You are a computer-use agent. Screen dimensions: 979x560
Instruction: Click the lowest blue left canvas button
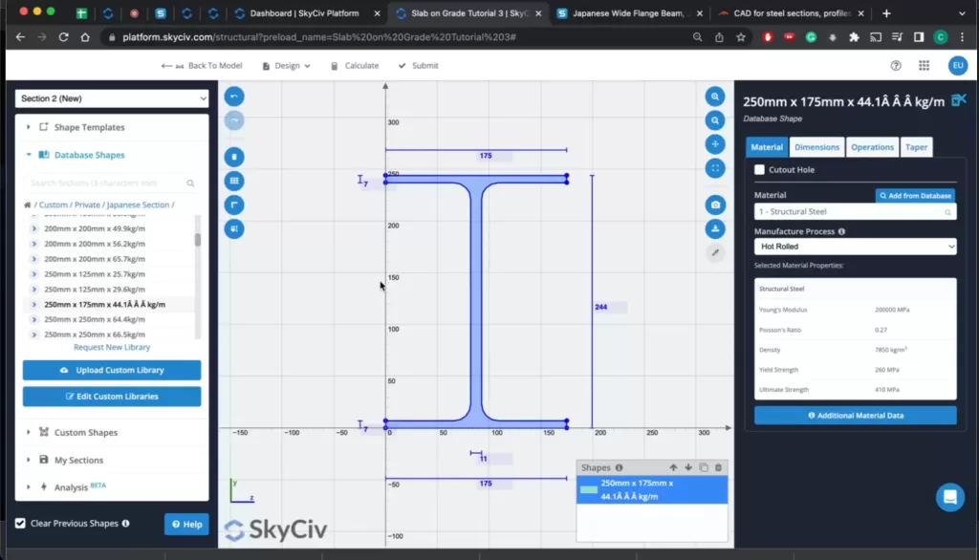pyautogui.click(x=234, y=229)
